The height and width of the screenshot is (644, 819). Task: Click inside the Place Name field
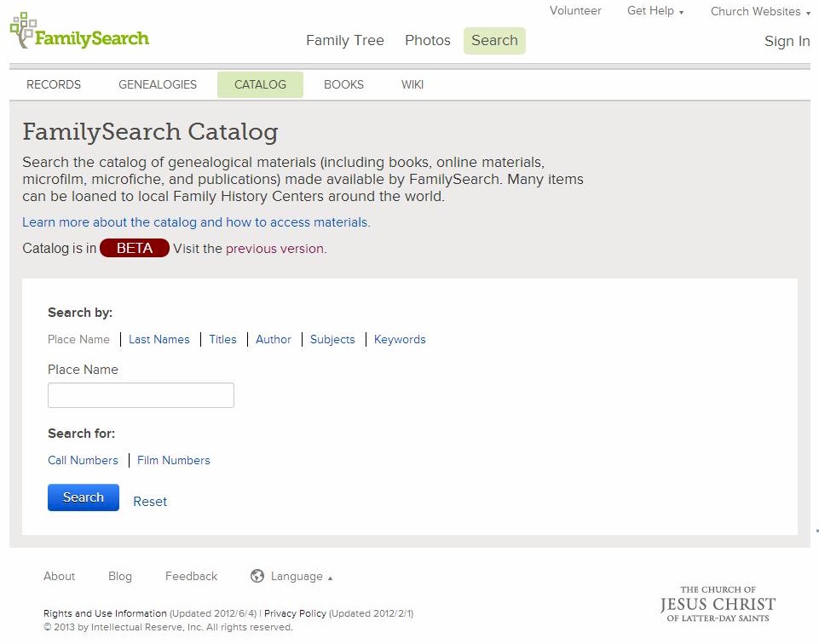[141, 394]
